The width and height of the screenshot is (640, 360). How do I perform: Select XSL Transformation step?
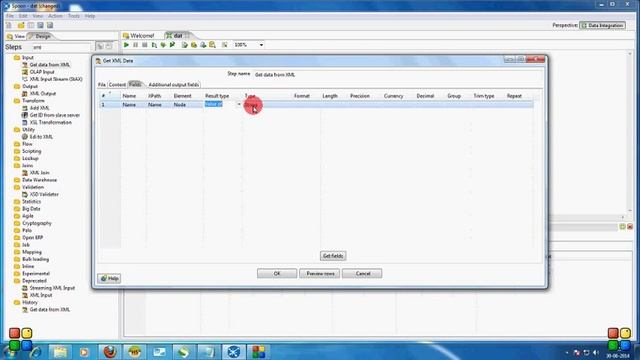coord(50,122)
